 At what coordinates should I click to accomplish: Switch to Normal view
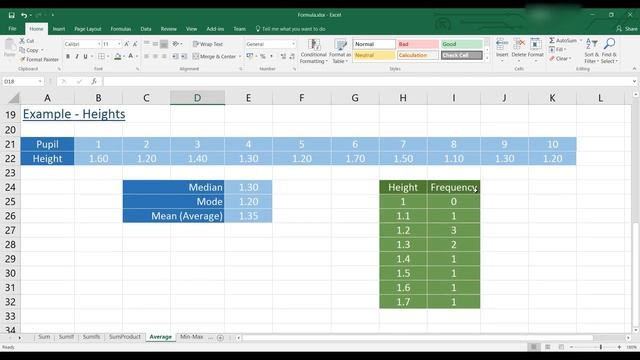533,347
